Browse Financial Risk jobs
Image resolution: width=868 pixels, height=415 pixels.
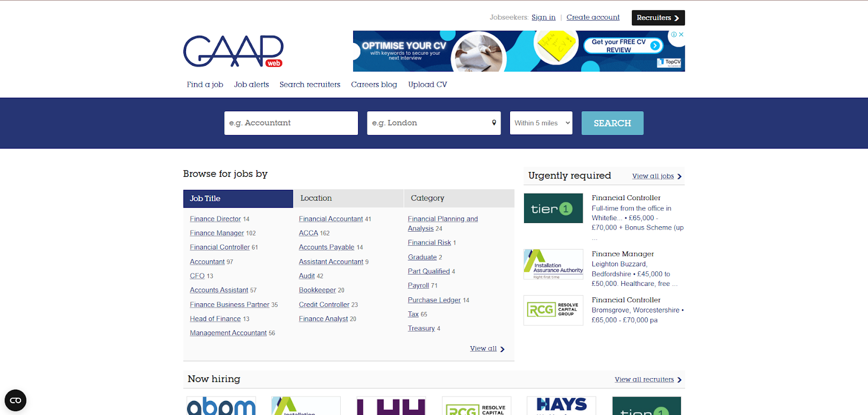[x=430, y=243]
